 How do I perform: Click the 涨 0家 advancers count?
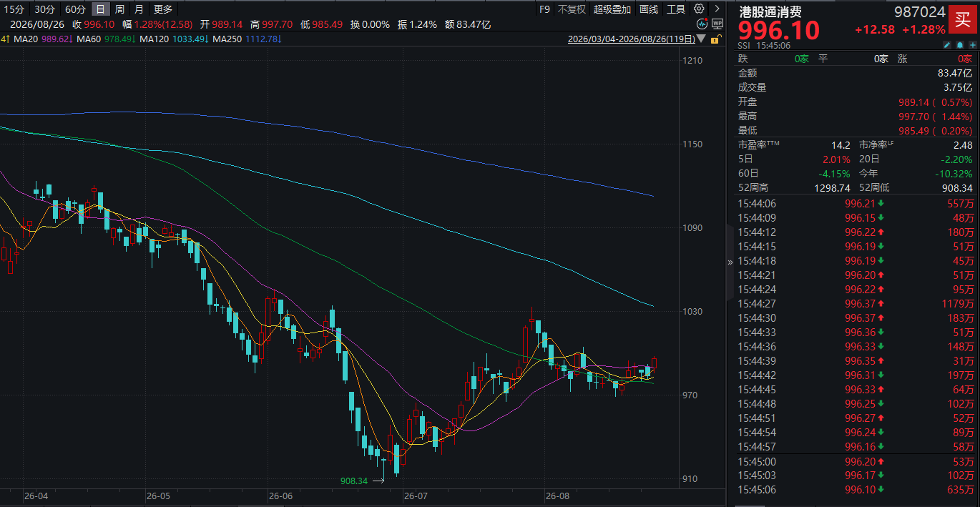[964, 59]
